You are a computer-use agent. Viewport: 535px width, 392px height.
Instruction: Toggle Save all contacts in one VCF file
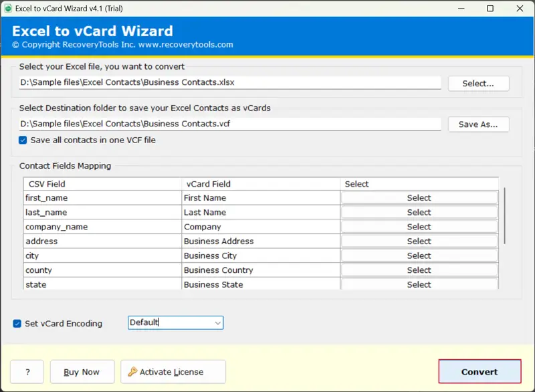pyautogui.click(x=23, y=140)
